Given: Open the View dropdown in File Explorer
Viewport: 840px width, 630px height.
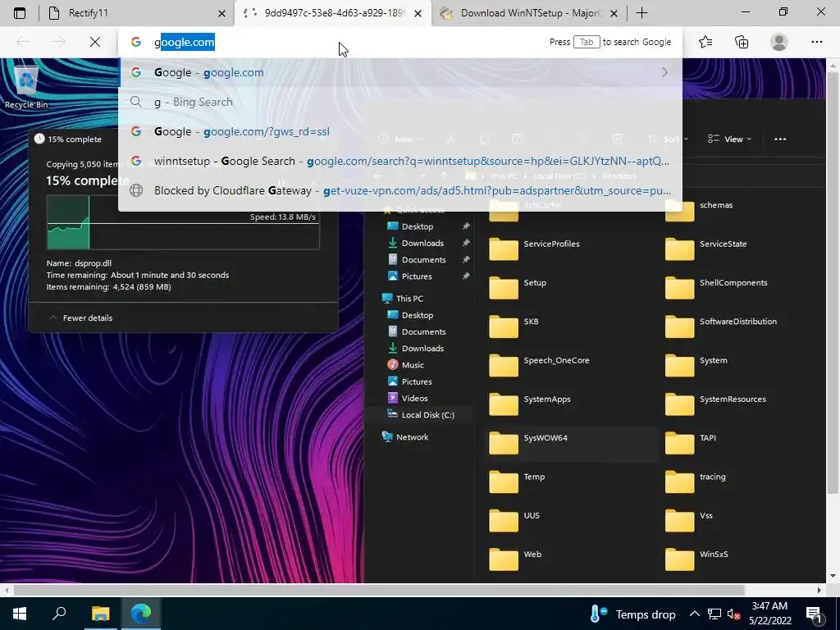Looking at the screenshot, I should coord(729,139).
